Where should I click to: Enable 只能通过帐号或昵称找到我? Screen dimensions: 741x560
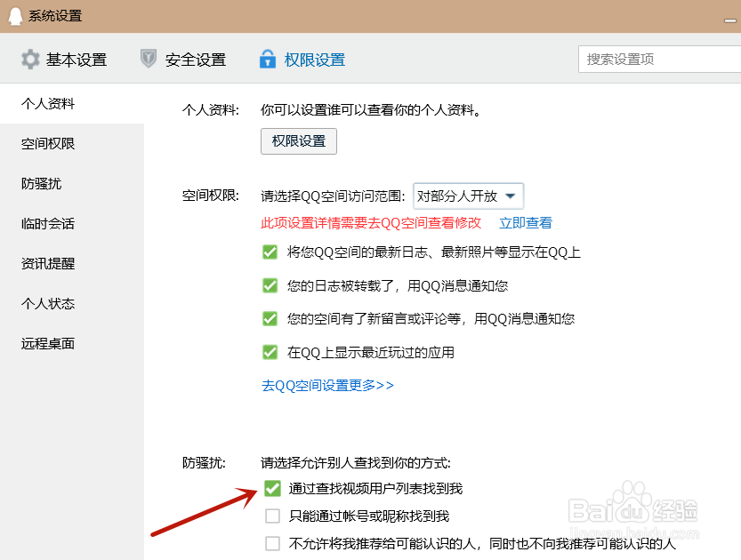(272, 516)
